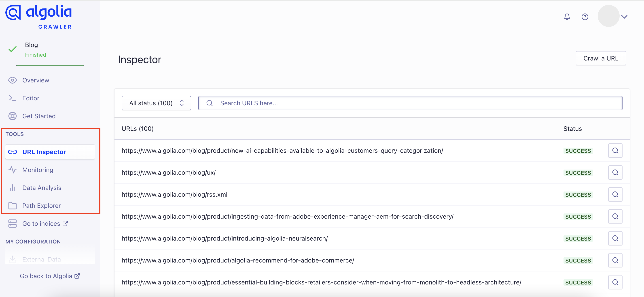This screenshot has height=297, width=644.
Task: Click the Crawl a URL button
Action: click(600, 58)
